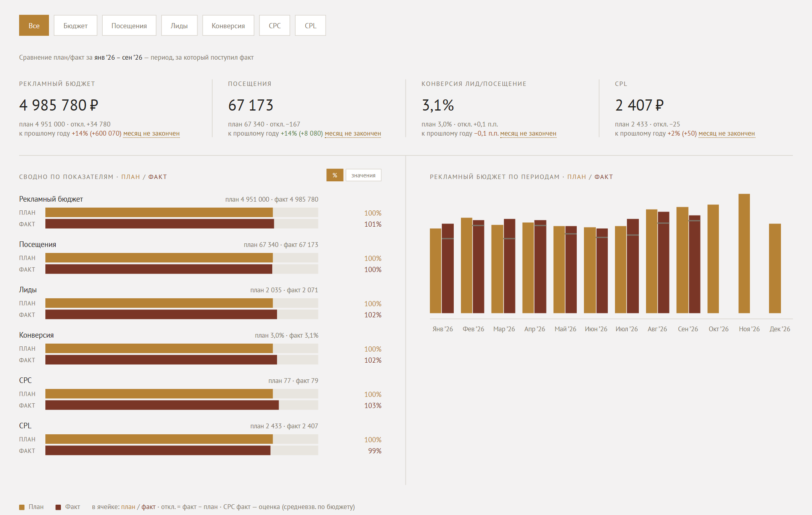812x515 pixels.
Task: Click the План legend color swatch
Action: [22, 507]
